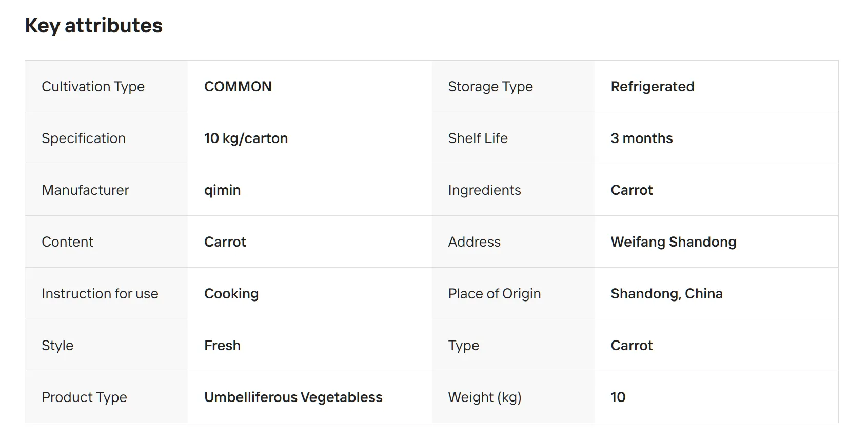
Task: Click the "Cultivation Type" label cell
Action: pyautogui.click(x=93, y=87)
